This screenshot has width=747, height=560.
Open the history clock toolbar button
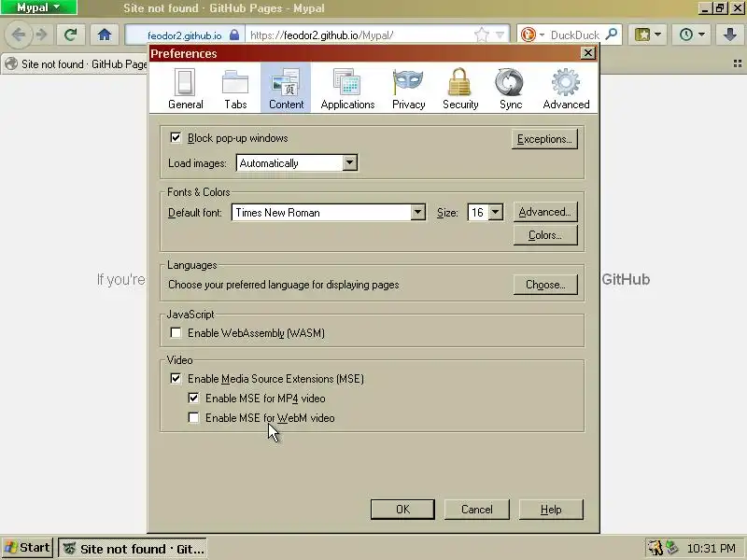691,35
